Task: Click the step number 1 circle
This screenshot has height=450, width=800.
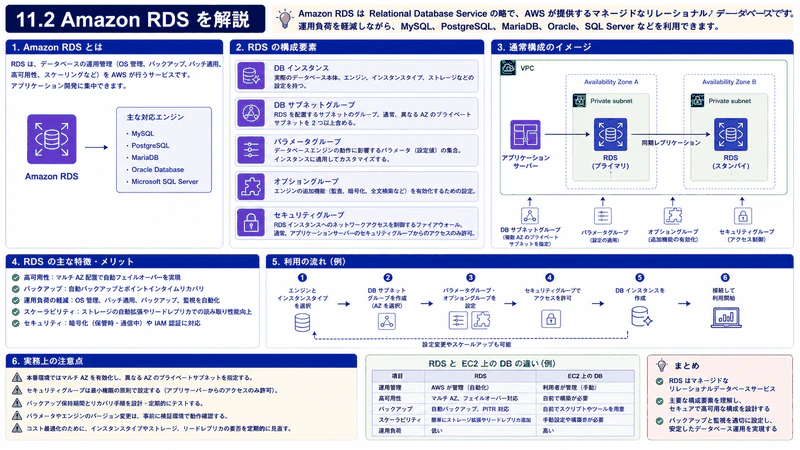Action: coord(302,278)
